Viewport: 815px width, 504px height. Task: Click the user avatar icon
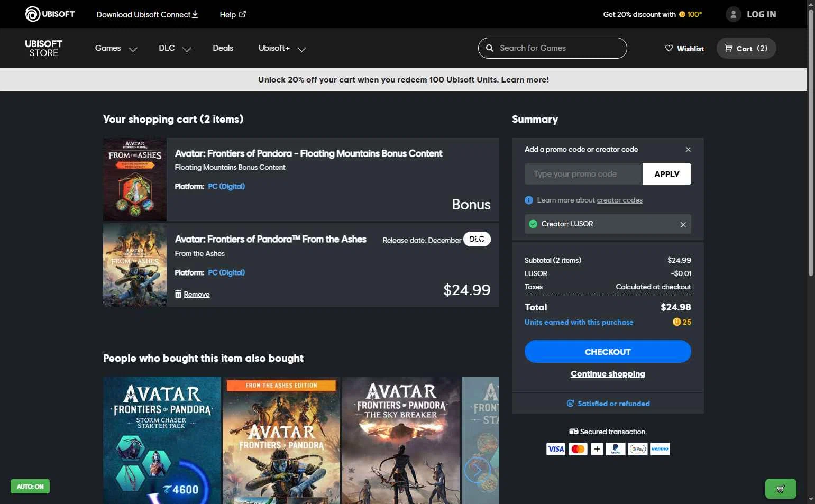click(x=734, y=14)
